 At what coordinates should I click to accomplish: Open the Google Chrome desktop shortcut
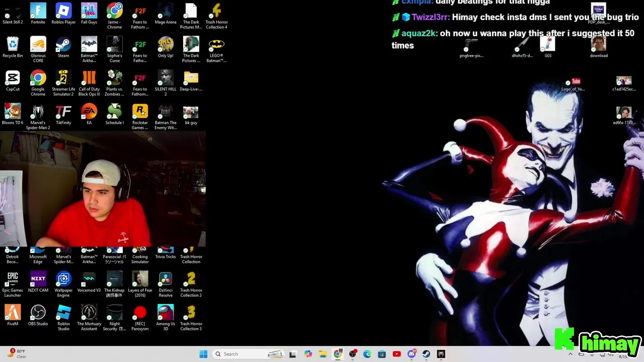click(38, 84)
